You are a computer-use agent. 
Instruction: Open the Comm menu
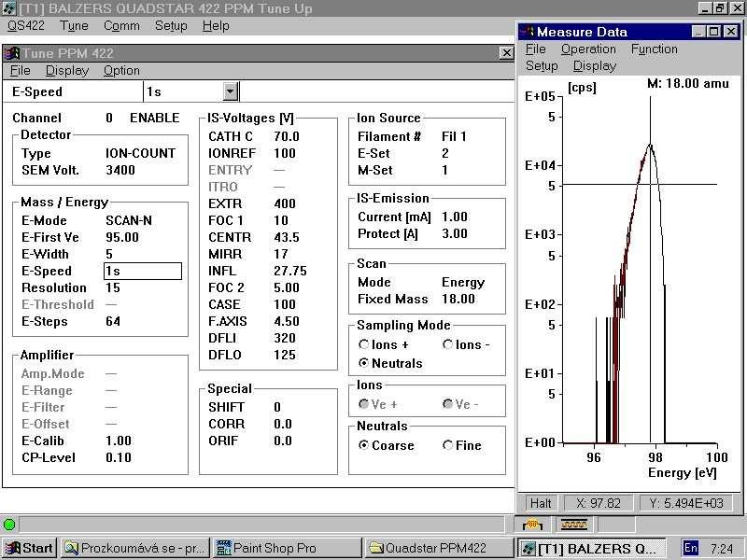click(122, 26)
